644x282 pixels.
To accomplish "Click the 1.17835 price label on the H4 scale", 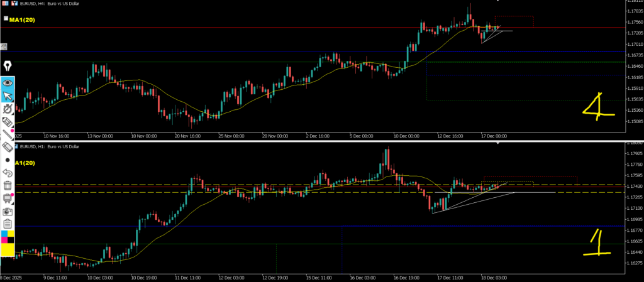I will pyautogui.click(x=635, y=11).
